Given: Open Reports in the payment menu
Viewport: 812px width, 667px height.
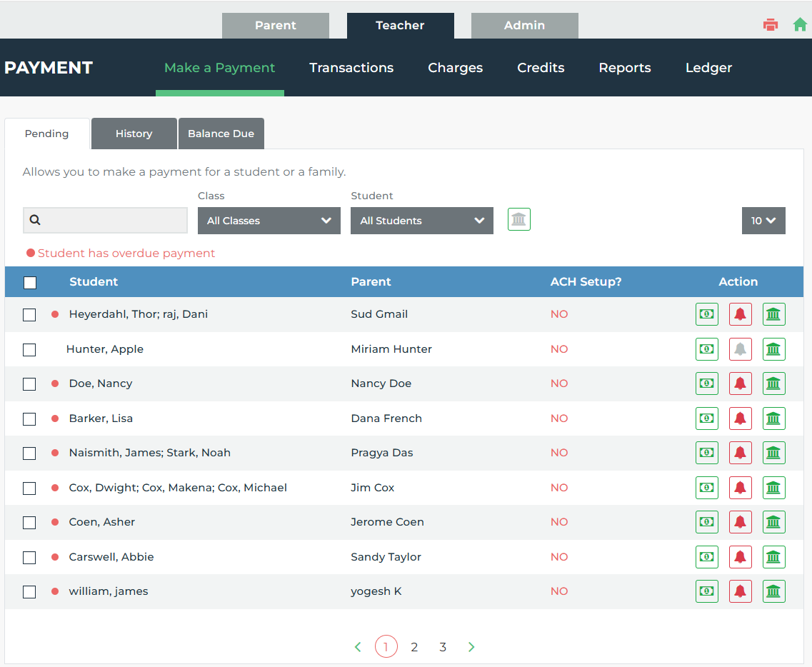Looking at the screenshot, I should [625, 68].
